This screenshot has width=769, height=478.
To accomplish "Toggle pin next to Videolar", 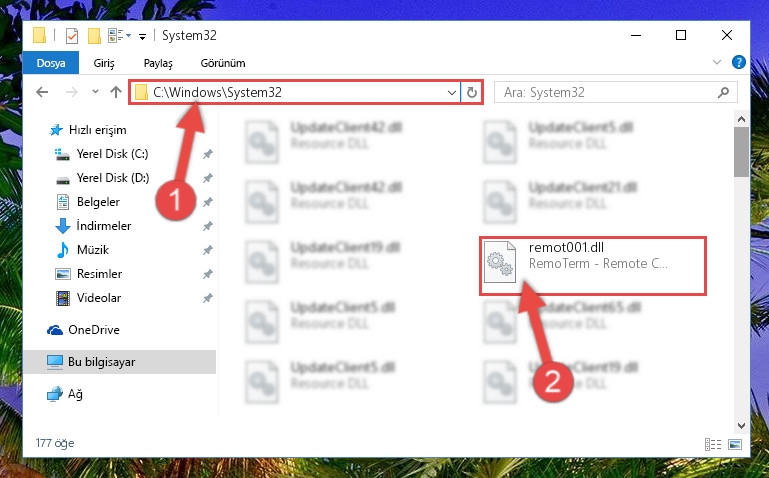I will click(207, 298).
